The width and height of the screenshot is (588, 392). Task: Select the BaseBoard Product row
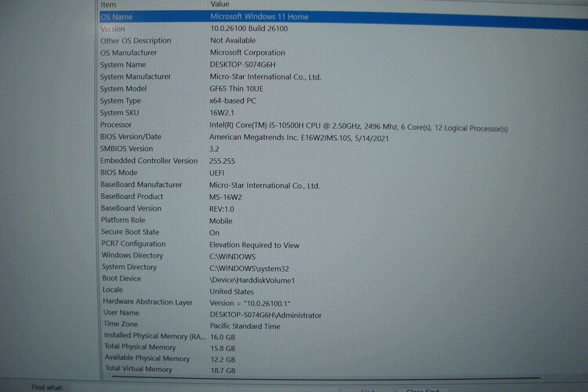pos(344,197)
